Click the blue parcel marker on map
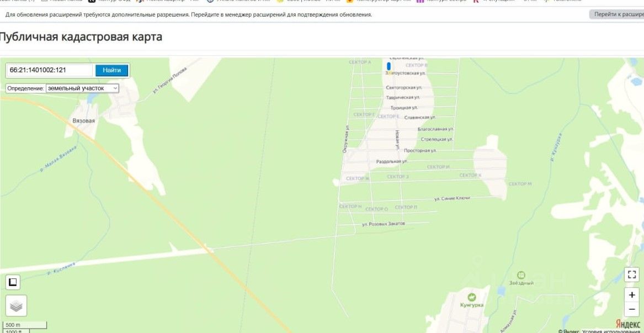 pyautogui.click(x=388, y=66)
